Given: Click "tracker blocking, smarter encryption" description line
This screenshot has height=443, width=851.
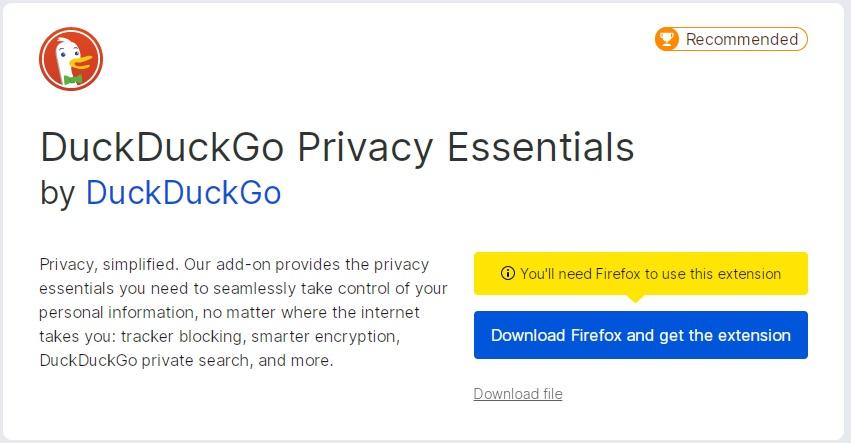Looking at the screenshot, I should 260,337.
